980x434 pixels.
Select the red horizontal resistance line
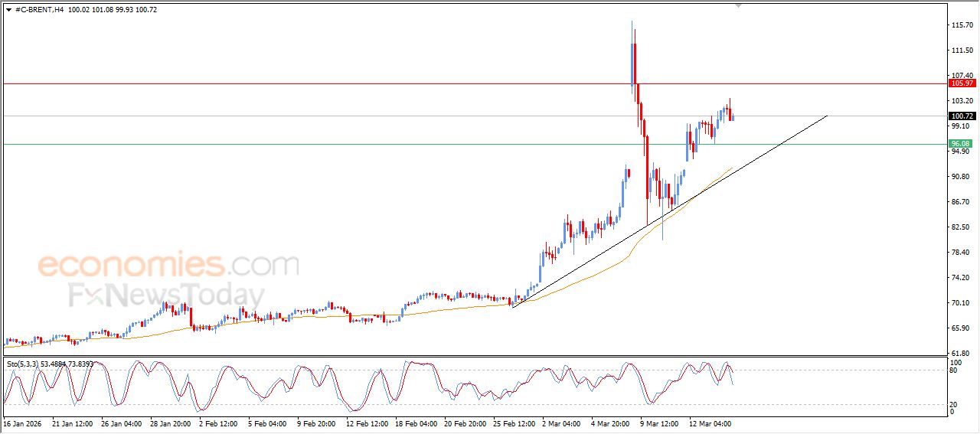pos(306,83)
